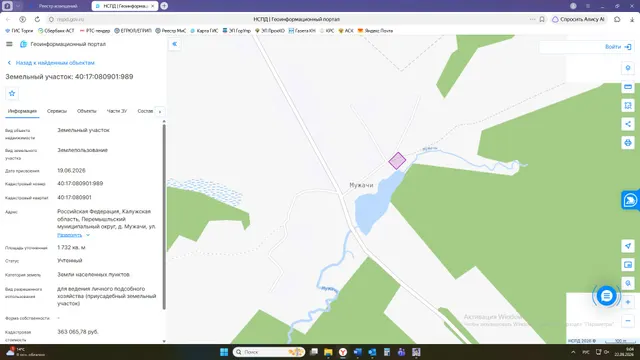Select cadastral quarter 40:17:080901 value

pyautogui.click(x=74, y=198)
